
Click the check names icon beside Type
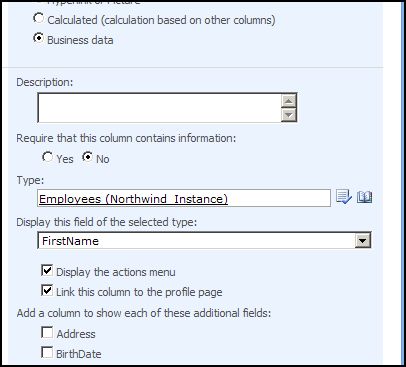[344, 197]
